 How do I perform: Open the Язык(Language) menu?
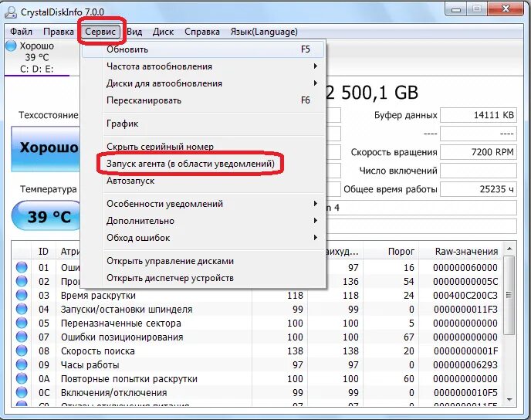click(x=264, y=32)
